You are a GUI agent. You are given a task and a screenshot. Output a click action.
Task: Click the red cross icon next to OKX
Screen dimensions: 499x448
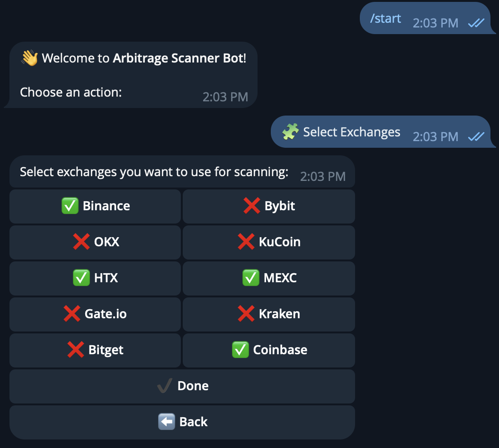tap(81, 242)
